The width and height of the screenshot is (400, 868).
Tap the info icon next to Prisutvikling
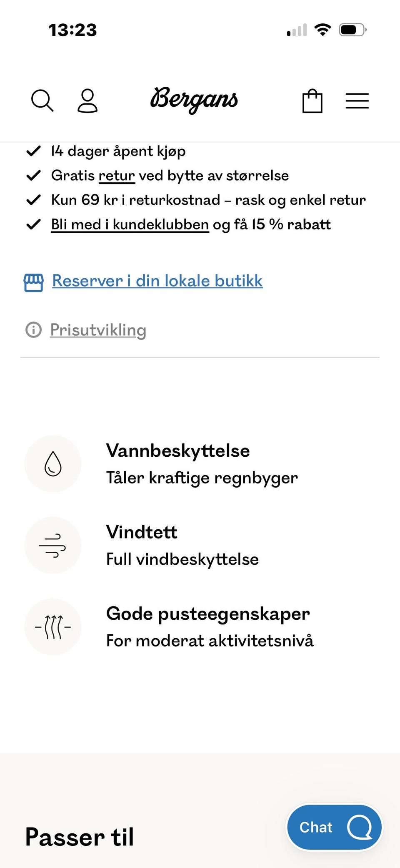pos(34,330)
